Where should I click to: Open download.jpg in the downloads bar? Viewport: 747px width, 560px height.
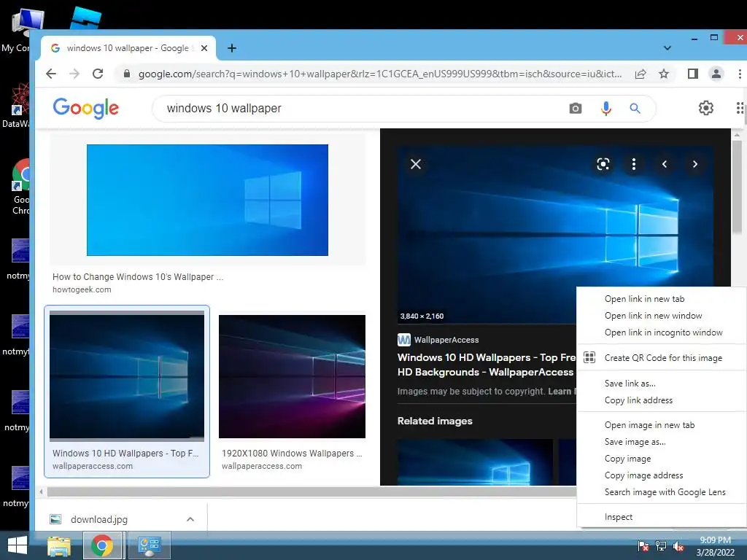point(99,519)
